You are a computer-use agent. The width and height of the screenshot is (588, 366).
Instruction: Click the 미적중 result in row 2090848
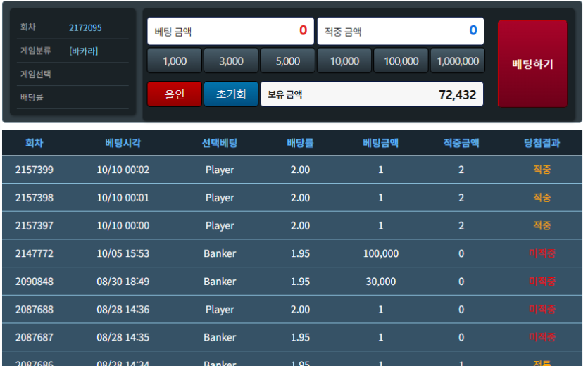[542, 282]
